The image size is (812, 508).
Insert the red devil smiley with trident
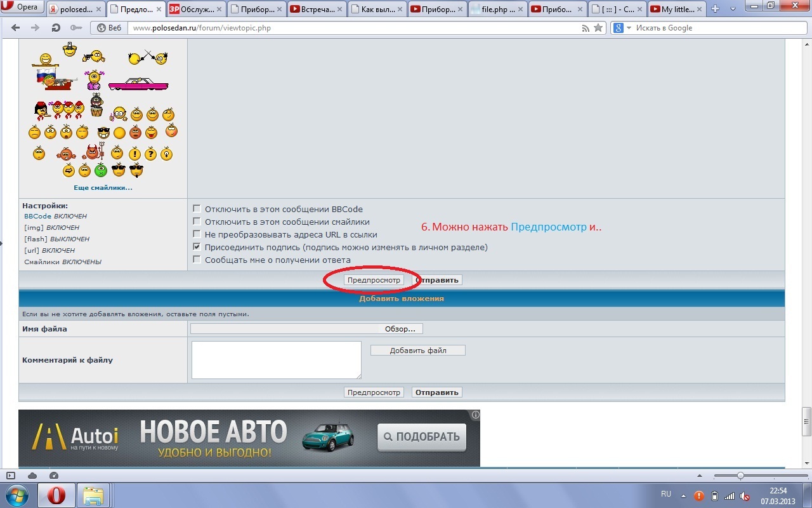pyautogui.click(x=93, y=152)
